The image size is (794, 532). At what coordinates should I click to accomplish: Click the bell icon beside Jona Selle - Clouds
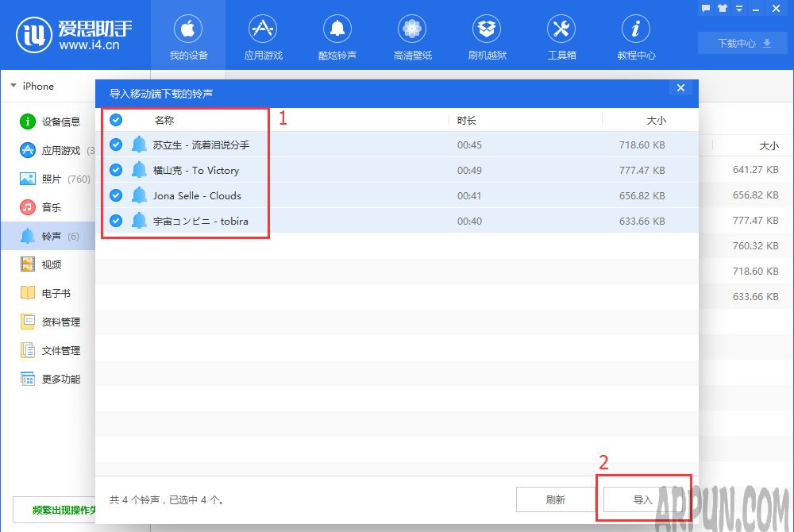pyautogui.click(x=140, y=195)
